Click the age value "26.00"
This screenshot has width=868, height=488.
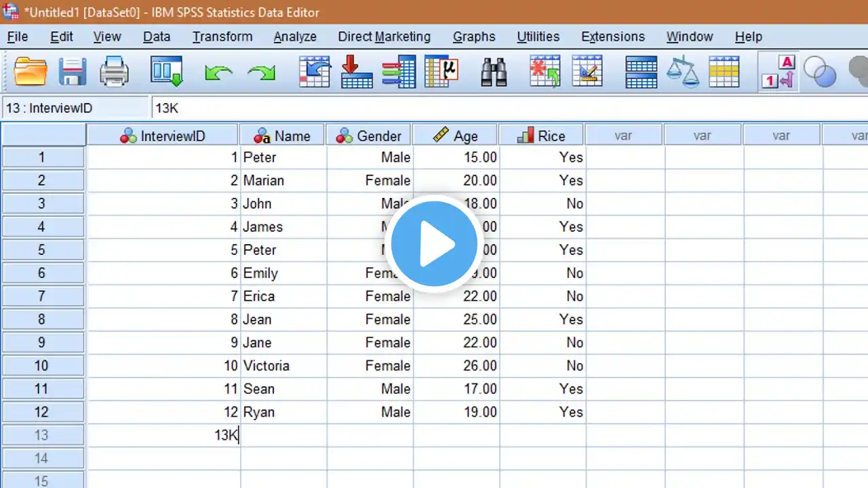[479, 366]
